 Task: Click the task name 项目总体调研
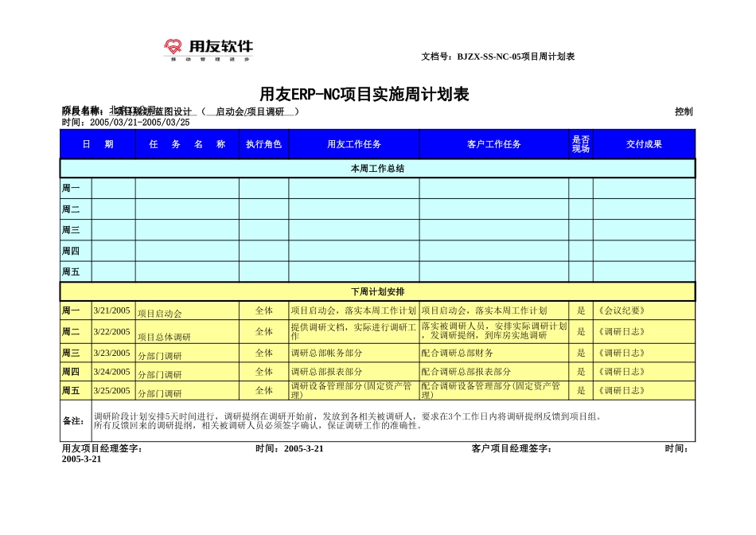point(164,337)
